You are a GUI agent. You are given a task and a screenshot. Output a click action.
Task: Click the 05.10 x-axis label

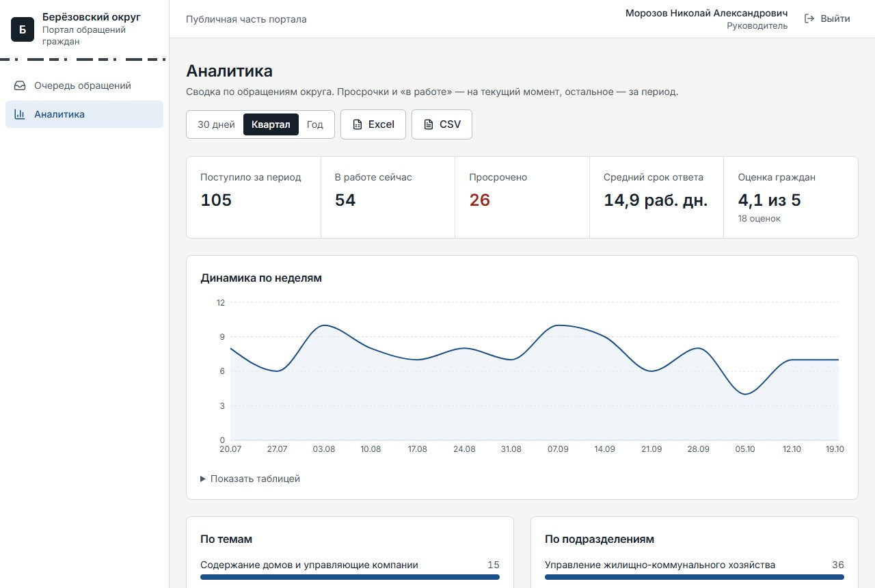[x=744, y=449]
